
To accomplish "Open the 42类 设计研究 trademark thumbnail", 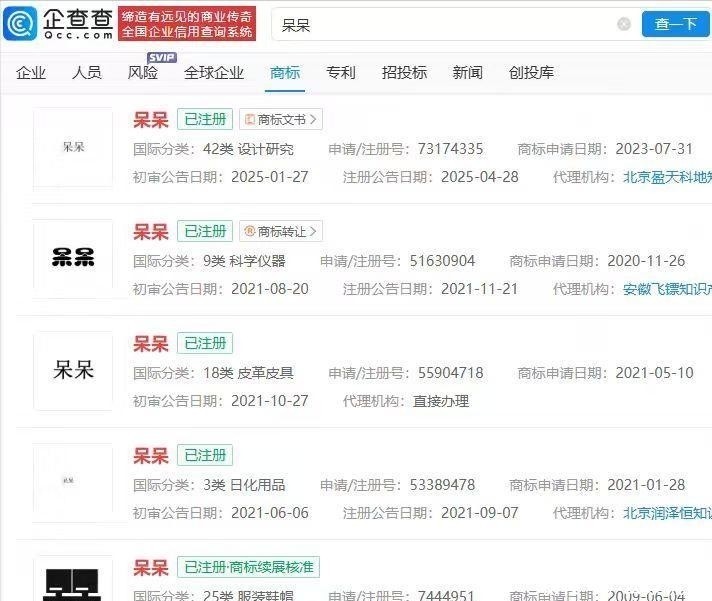I will [73, 147].
